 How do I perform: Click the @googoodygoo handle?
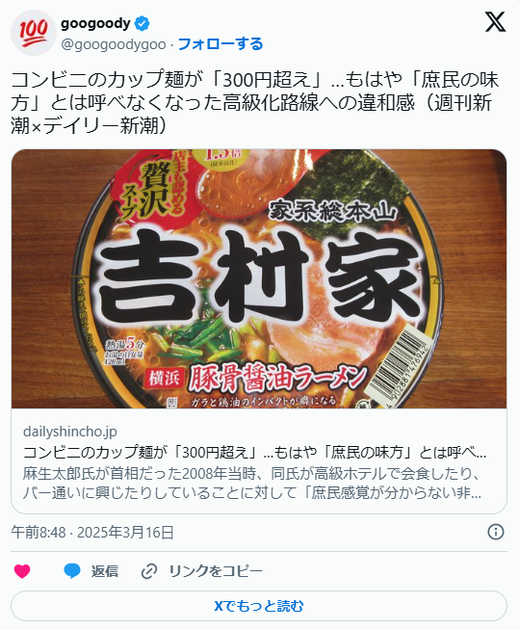click(x=113, y=44)
